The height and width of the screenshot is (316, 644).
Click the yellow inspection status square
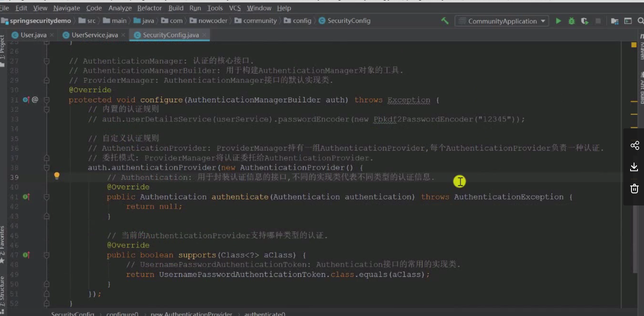pos(634,45)
